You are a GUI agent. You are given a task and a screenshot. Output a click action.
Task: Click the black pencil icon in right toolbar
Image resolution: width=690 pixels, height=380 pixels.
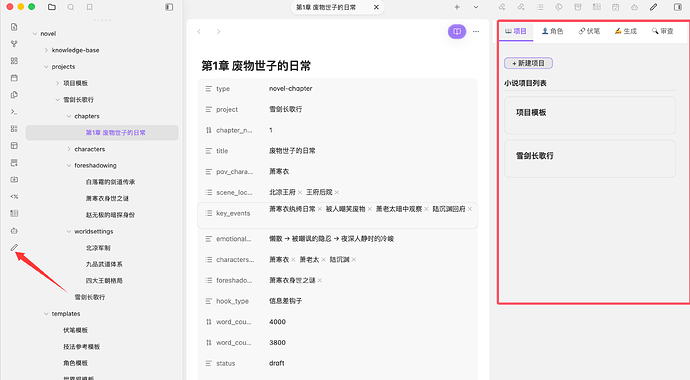(x=653, y=7)
